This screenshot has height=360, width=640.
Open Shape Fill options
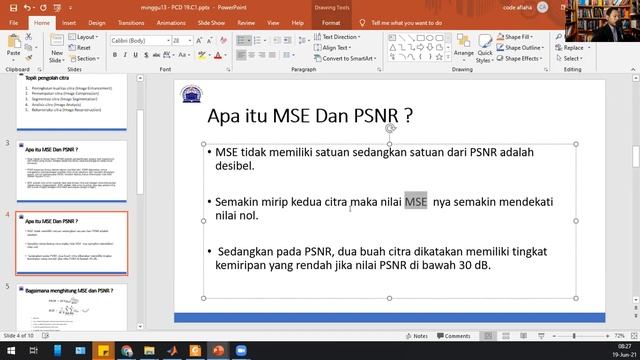pos(515,37)
